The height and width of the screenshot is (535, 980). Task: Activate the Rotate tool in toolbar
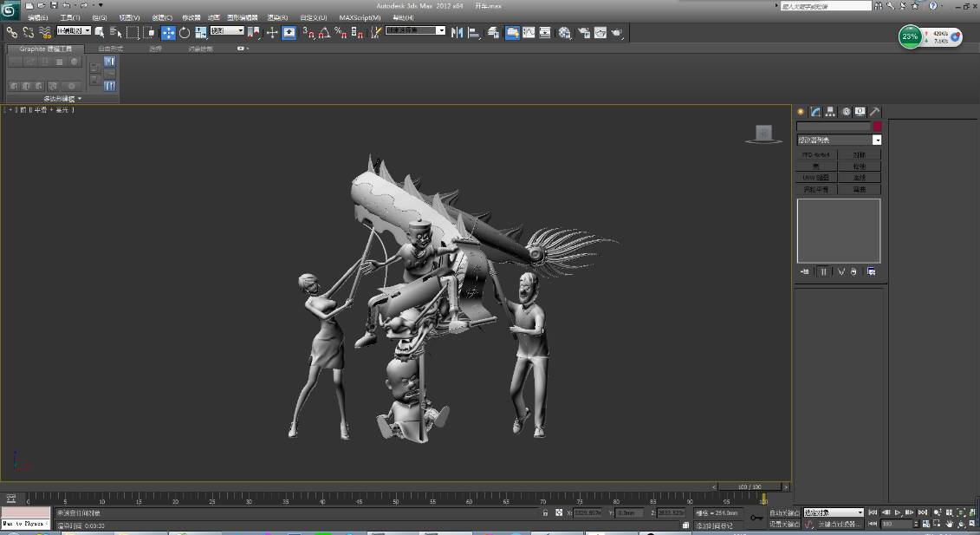click(184, 33)
